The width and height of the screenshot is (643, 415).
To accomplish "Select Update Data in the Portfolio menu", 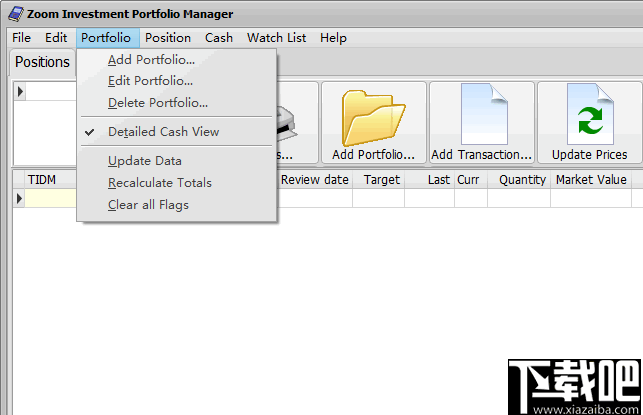I will click(x=144, y=161).
